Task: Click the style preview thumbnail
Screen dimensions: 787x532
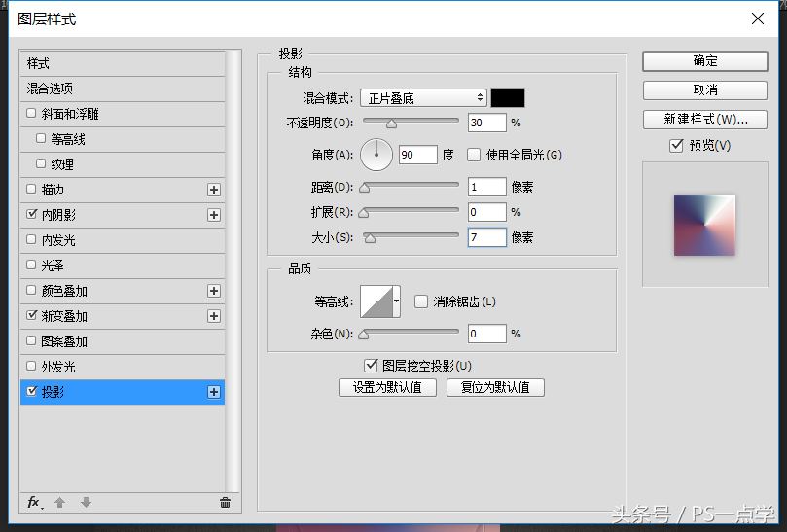Action: 704,225
